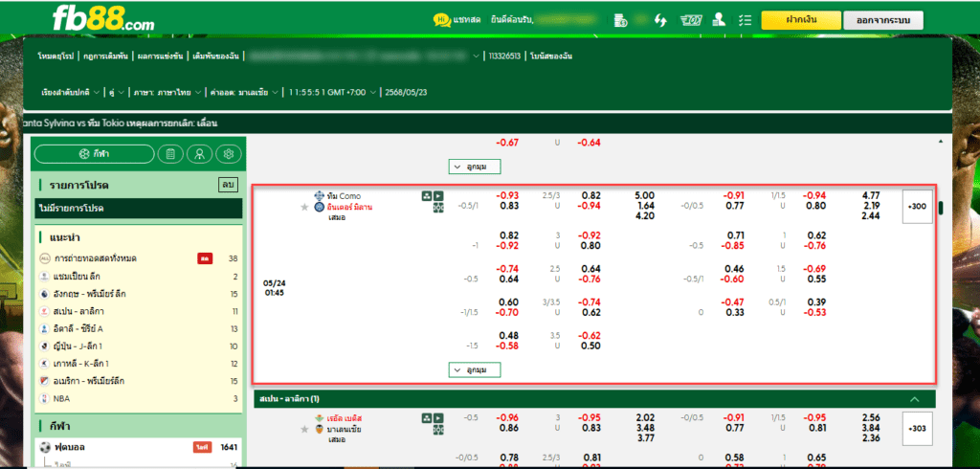Play live stream for Real Betis match

tap(438, 417)
